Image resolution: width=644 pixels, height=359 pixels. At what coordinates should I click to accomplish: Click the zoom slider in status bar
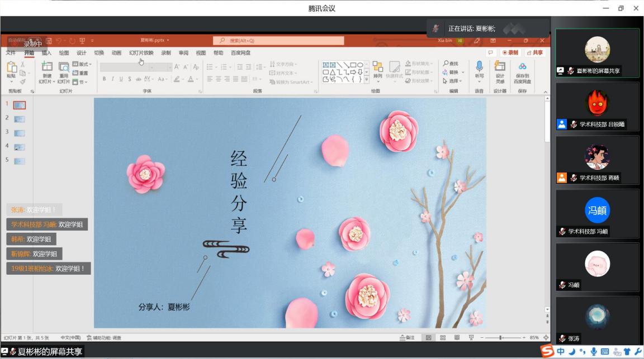tap(501, 338)
